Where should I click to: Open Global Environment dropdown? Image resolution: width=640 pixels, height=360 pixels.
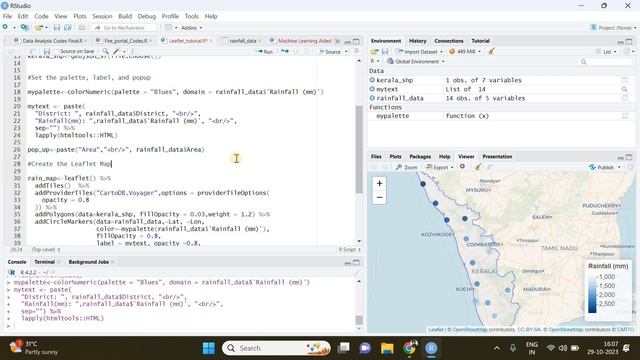click(416, 62)
